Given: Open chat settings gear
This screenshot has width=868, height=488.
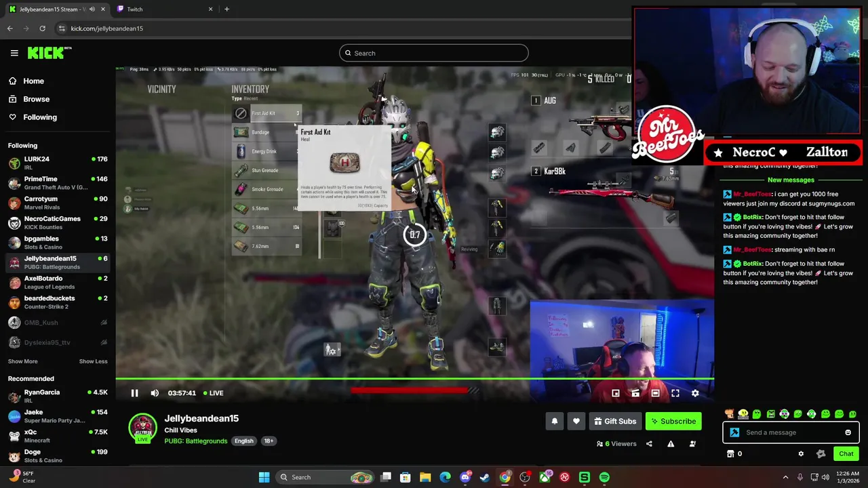Looking at the screenshot, I should click(801, 454).
